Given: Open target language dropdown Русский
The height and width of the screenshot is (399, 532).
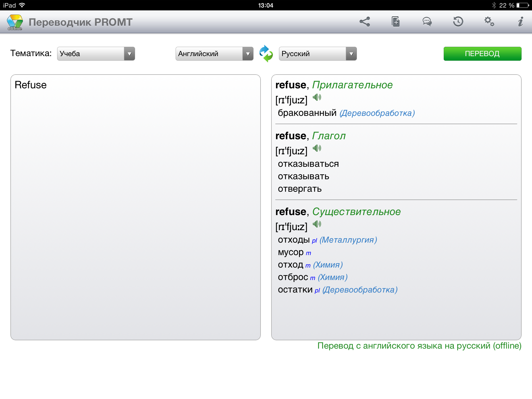Looking at the screenshot, I should tap(318, 54).
